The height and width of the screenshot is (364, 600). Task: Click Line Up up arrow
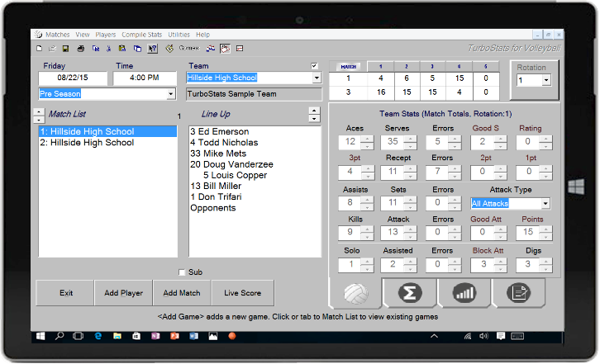tap(314, 111)
